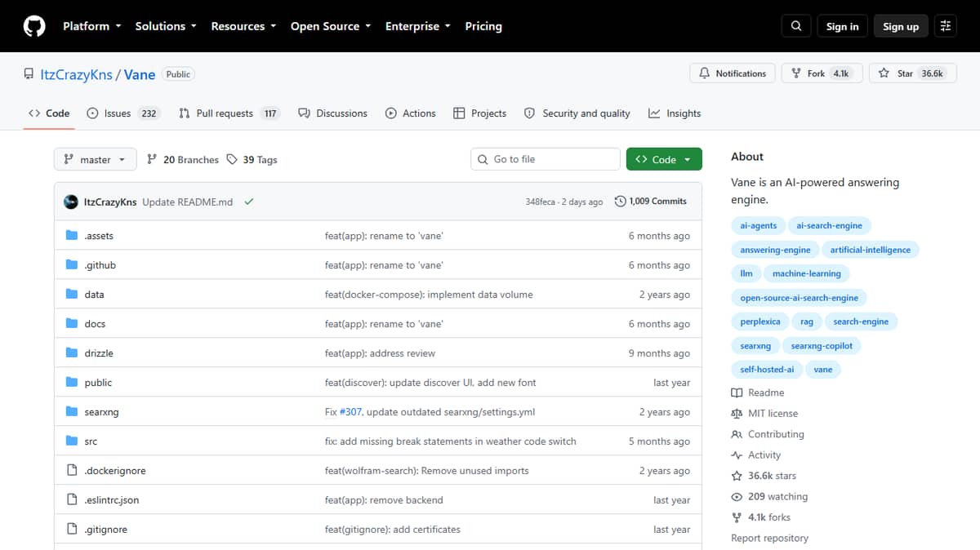980x550 pixels.
Task: Expand the Solutions menu
Action: click(x=166, y=26)
